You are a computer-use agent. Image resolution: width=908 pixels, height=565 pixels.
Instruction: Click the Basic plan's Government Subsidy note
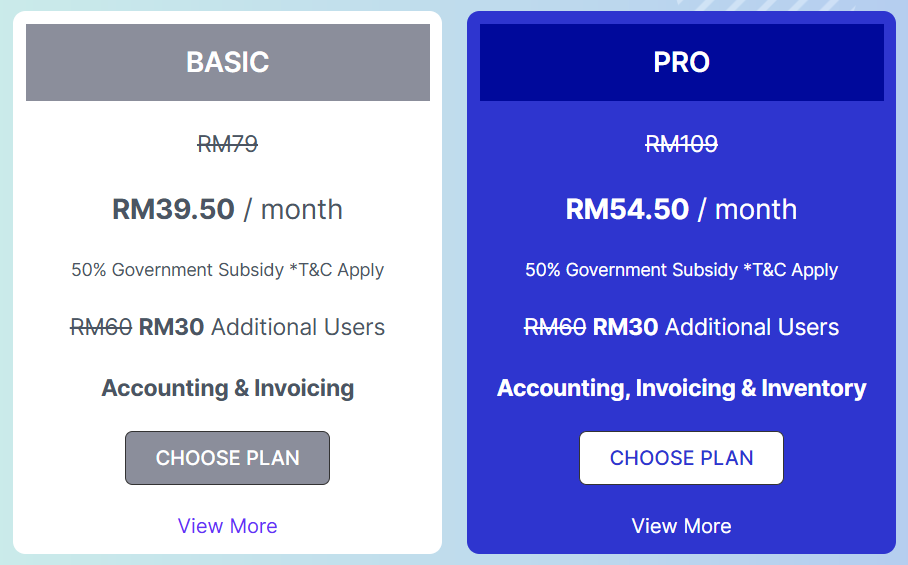coord(227,270)
